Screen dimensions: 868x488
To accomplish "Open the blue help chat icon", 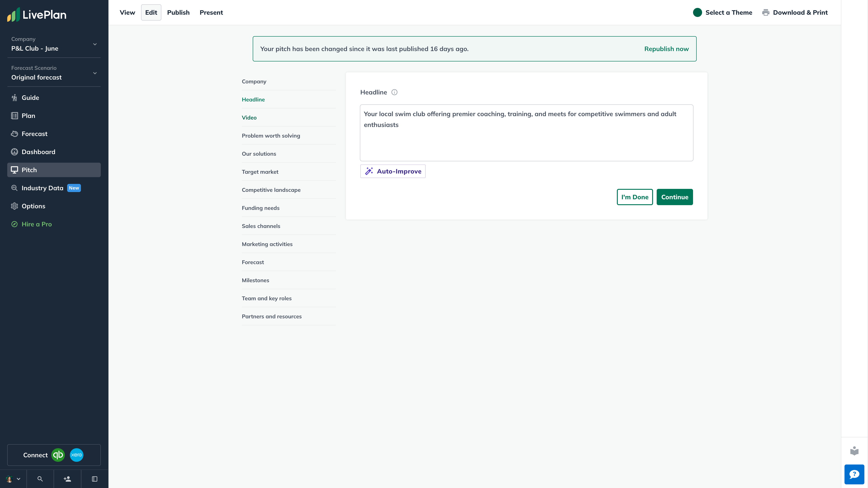I will [x=854, y=474].
